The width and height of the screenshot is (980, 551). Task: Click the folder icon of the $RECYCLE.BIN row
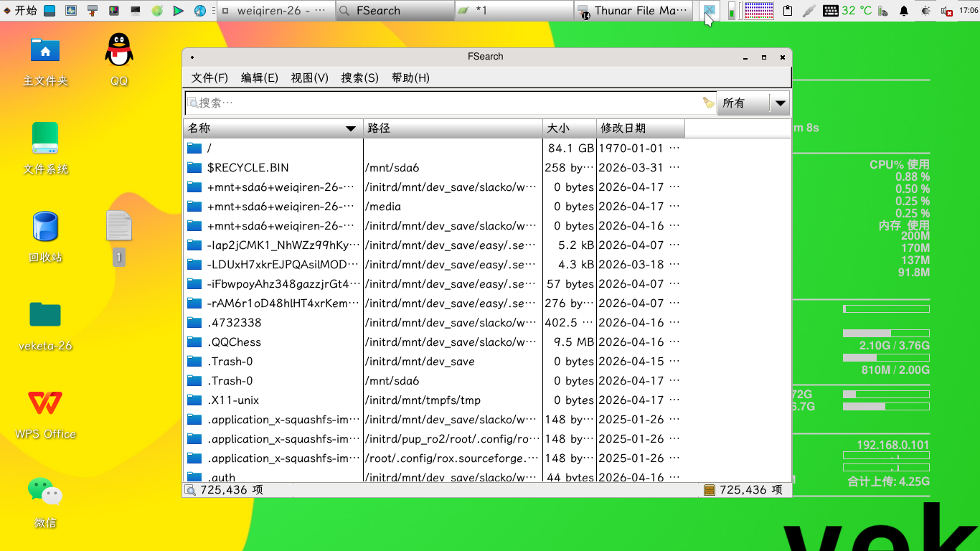pyautogui.click(x=194, y=168)
